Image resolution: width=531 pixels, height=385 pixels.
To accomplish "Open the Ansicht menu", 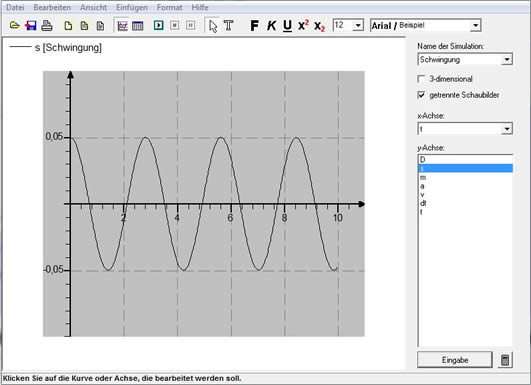I will point(93,7).
